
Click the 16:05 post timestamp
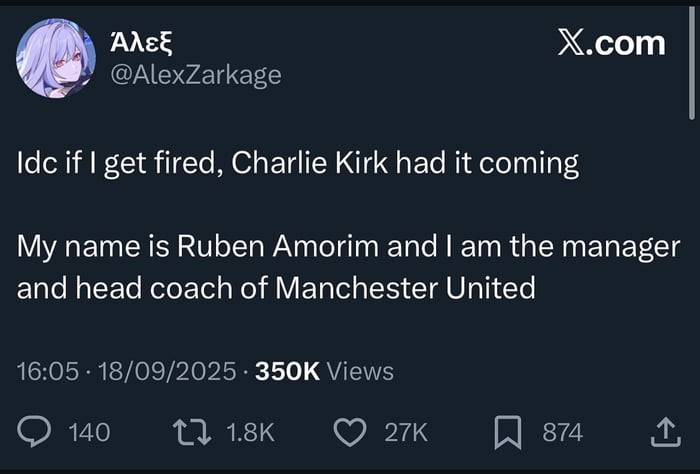[47, 371]
